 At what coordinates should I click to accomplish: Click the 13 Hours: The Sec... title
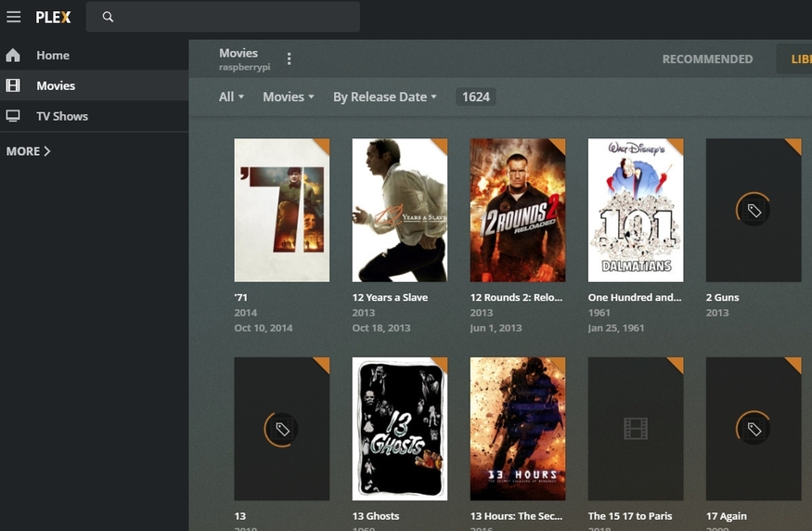(x=516, y=516)
